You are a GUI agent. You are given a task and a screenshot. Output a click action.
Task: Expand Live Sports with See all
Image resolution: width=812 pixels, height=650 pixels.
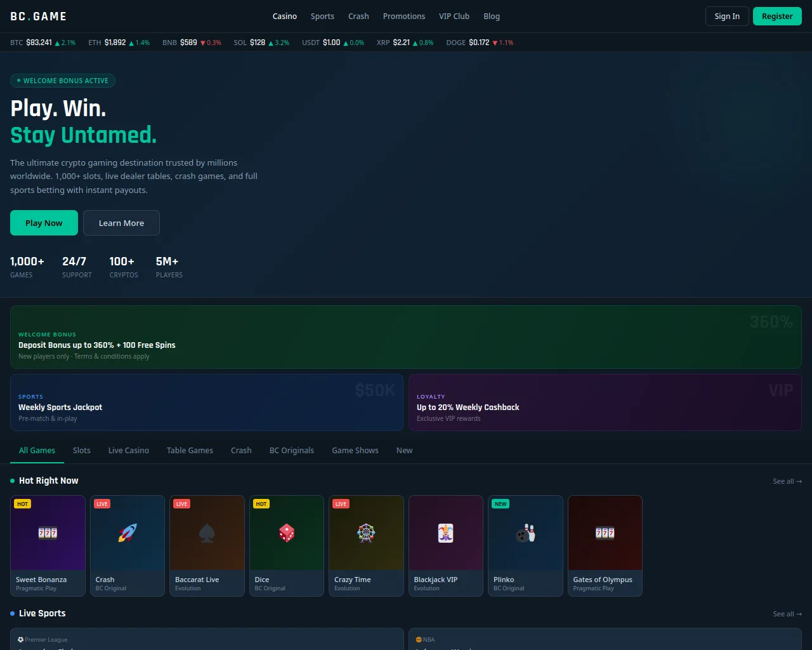tap(787, 614)
